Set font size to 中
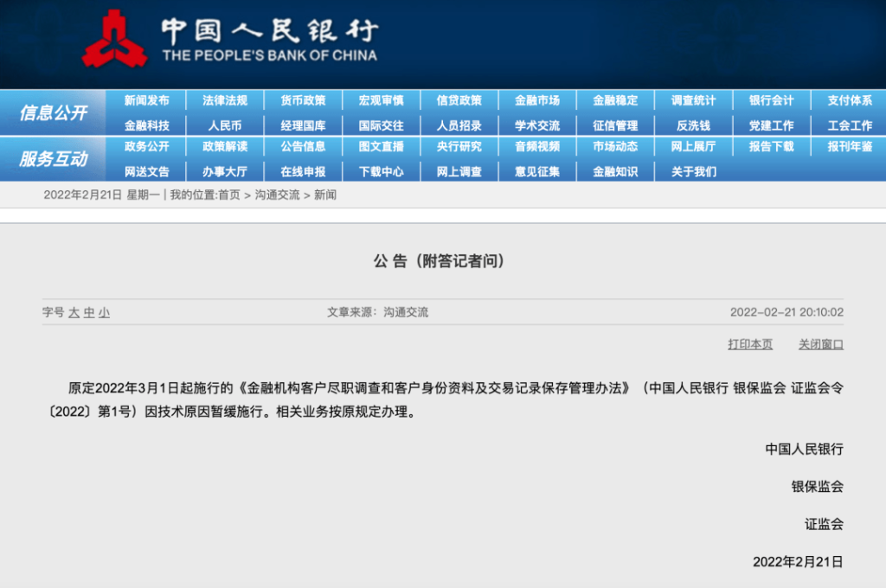This screenshot has width=886, height=588. point(88,313)
